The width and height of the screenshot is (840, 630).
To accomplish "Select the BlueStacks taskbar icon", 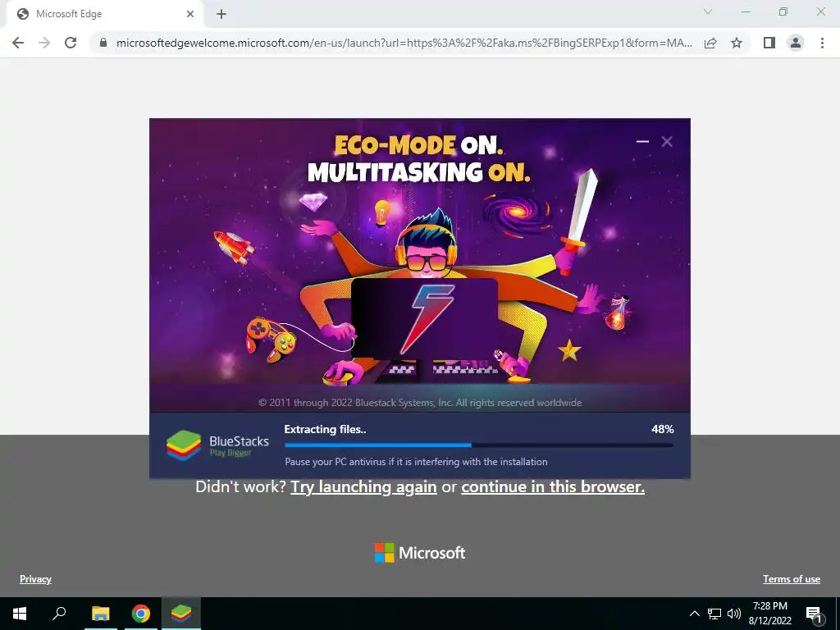I will (181, 614).
